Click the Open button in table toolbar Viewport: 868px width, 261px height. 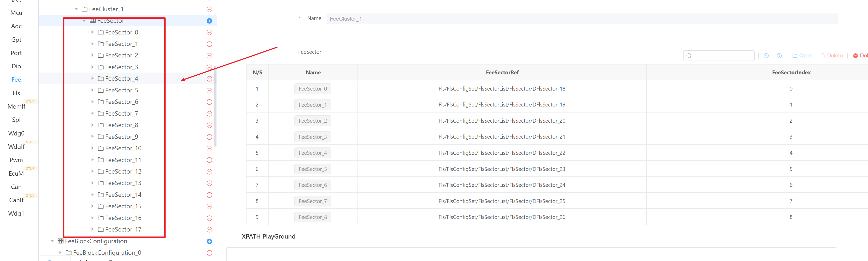click(x=802, y=56)
